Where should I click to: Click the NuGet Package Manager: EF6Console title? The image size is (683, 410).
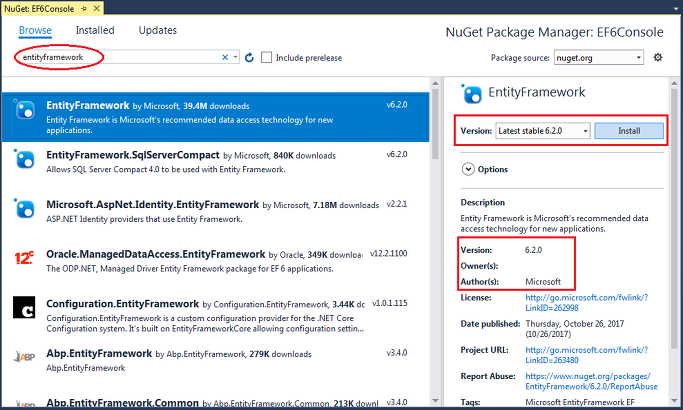[x=555, y=32]
